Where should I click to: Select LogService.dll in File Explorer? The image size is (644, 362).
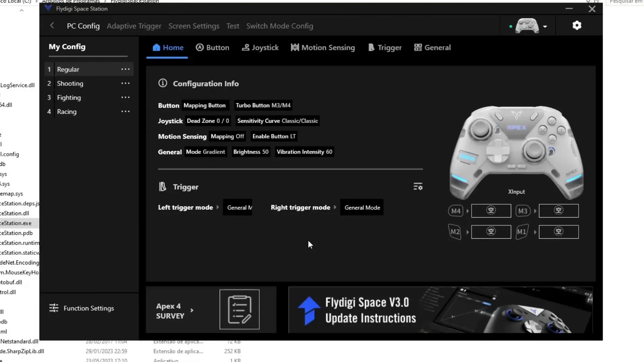(x=17, y=85)
